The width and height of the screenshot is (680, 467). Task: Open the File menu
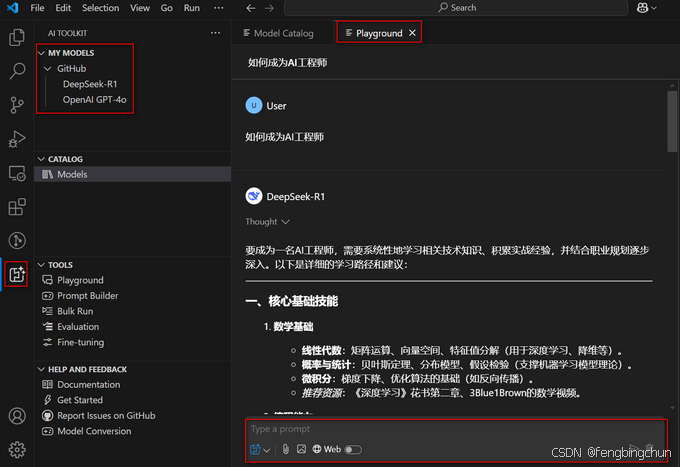tap(37, 8)
